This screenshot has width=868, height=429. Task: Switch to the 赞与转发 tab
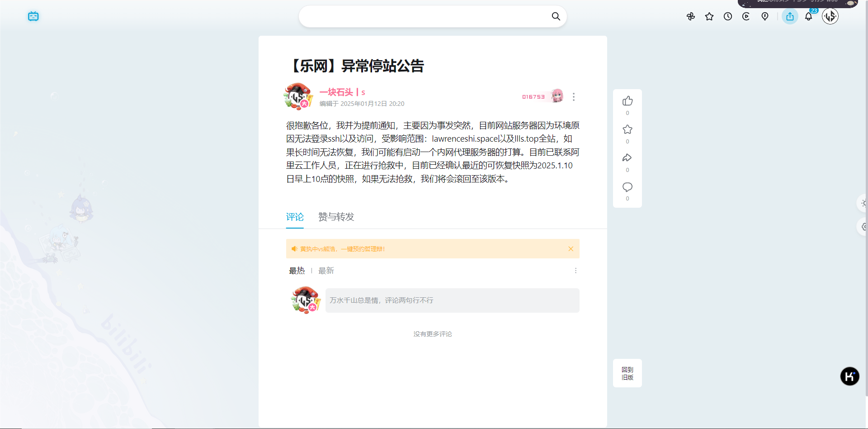pyautogui.click(x=336, y=217)
